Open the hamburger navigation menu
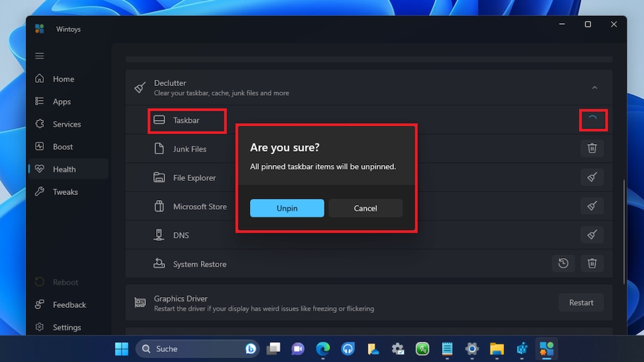Screen dimensions: 644x362 coord(40,56)
